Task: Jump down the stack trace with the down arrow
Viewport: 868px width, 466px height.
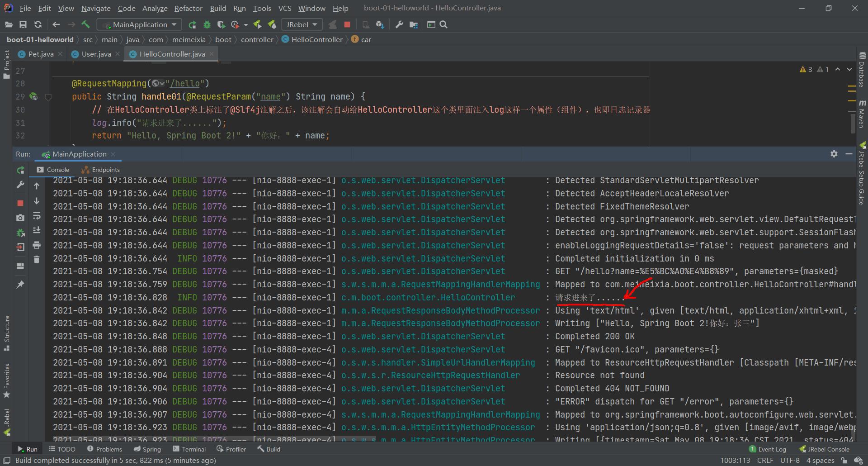Action: (x=37, y=201)
